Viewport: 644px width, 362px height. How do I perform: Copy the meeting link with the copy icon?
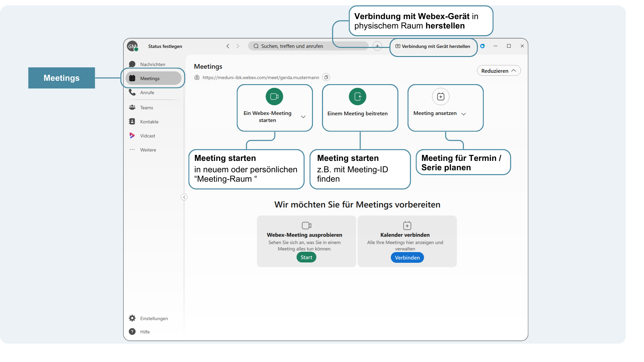326,77
